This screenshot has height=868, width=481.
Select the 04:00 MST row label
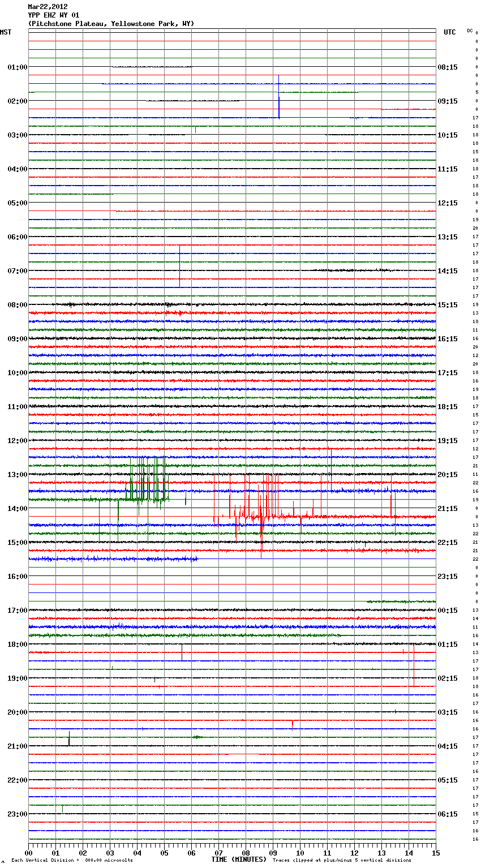click(18, 169)
